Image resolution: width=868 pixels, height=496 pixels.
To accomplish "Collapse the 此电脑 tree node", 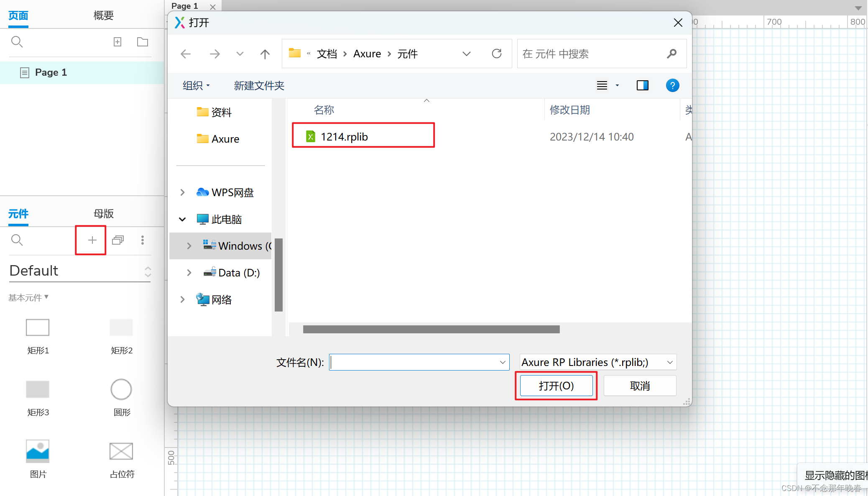I will pyautogui.click(x=182, y=219).
